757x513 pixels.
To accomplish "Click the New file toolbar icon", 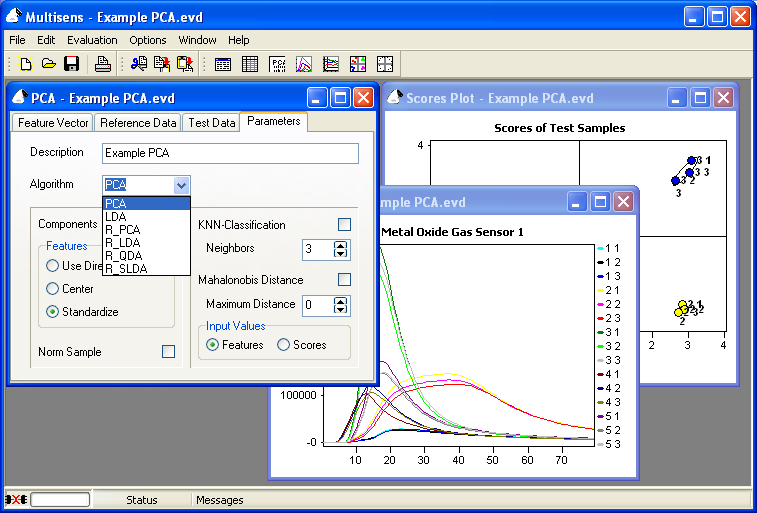I will point(26,64).
